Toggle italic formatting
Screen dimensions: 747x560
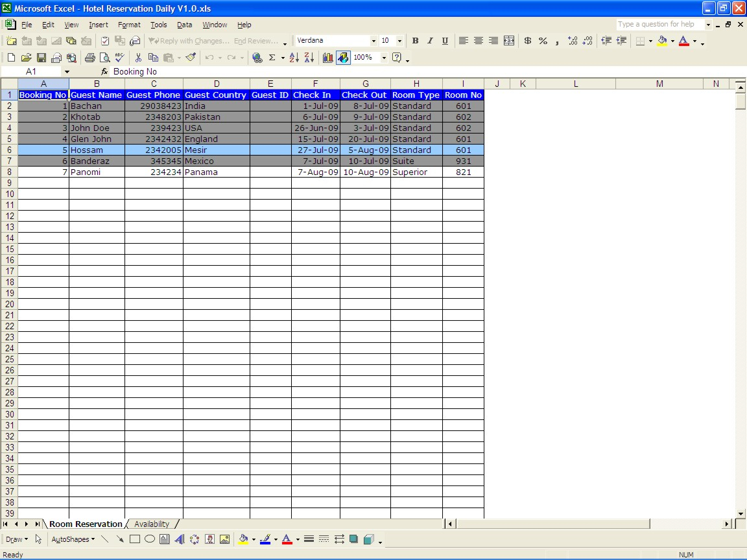[430, 40]
